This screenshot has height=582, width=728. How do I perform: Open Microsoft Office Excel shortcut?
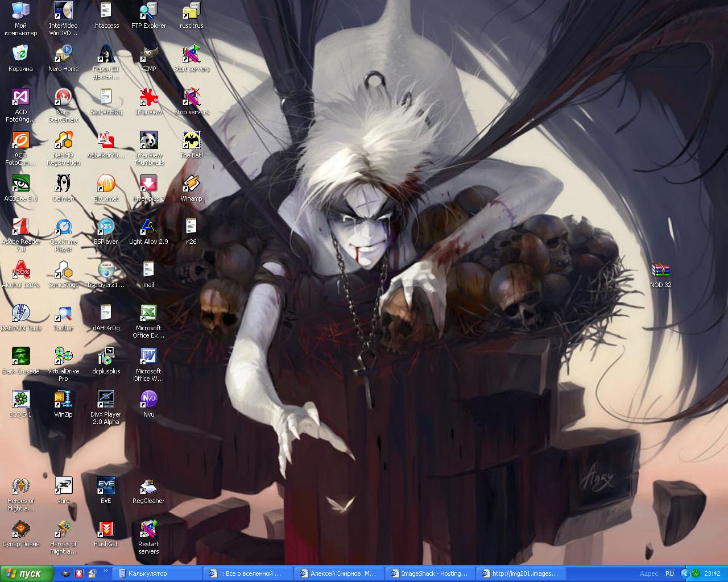[x=148, y=321]
